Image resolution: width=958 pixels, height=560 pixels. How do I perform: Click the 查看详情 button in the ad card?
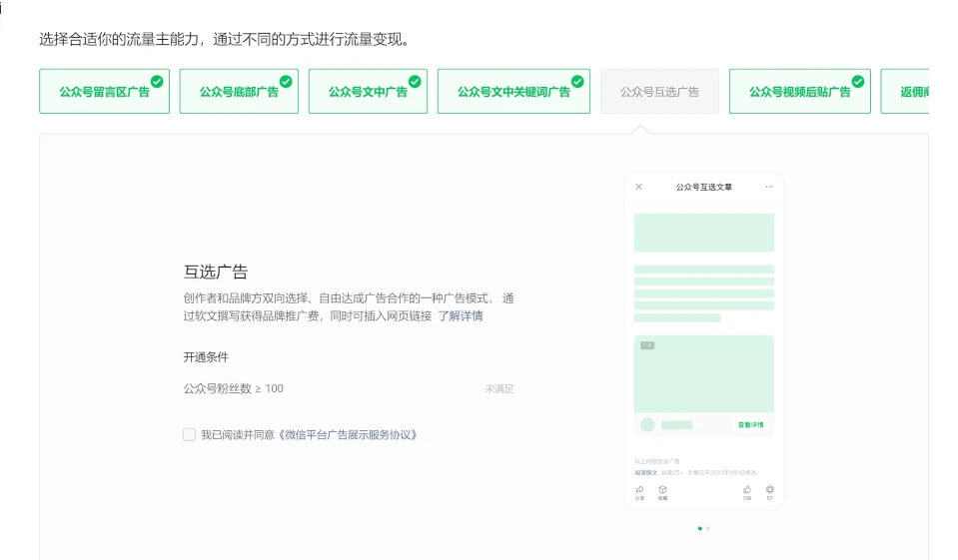click(x=750, y=424)
